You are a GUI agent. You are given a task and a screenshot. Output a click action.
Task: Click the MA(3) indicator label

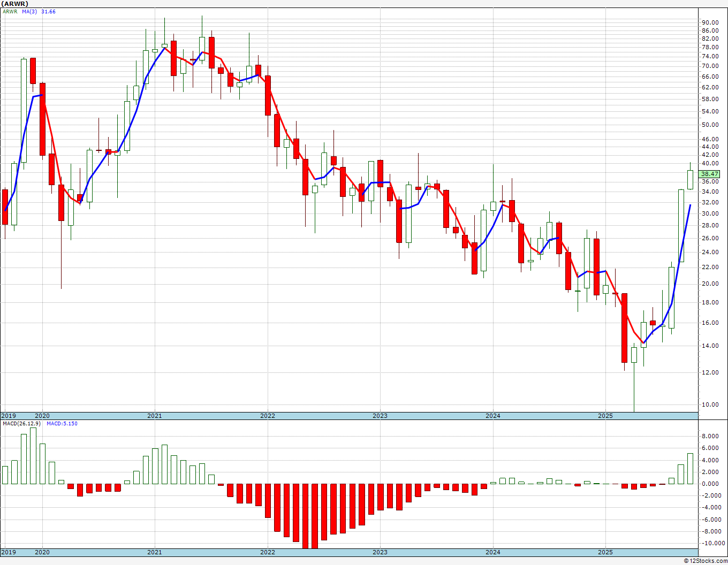29,11
